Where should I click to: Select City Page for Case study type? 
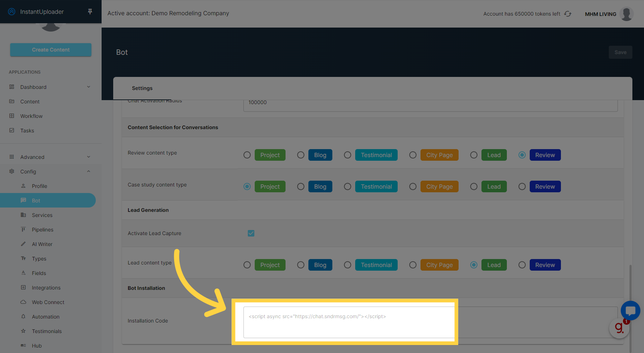click(413, 186)
